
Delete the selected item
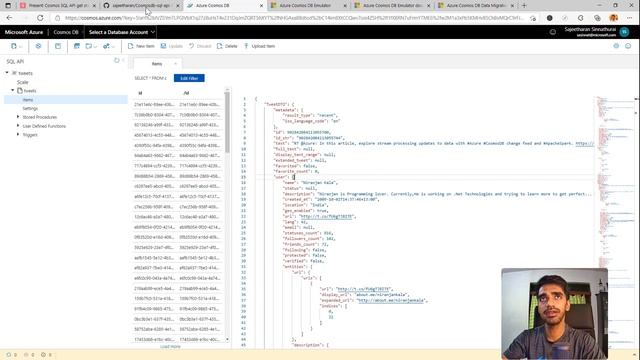click(x=227, y=46)
